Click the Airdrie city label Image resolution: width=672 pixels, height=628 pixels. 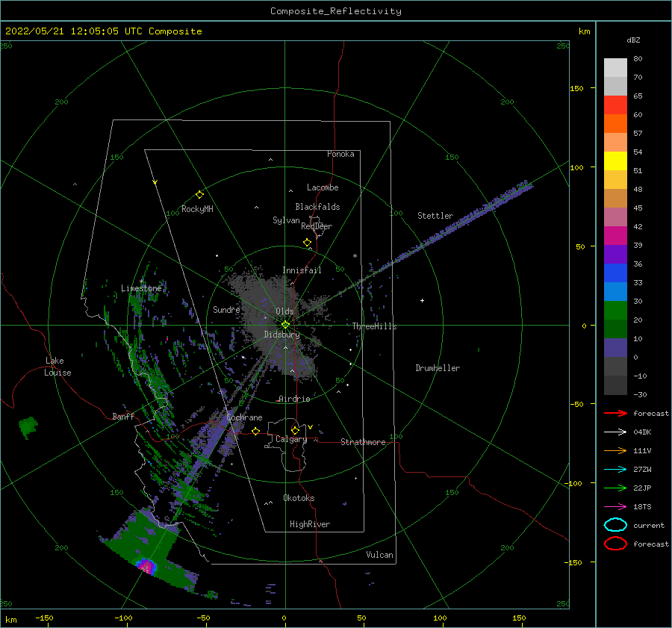point(294,399)
